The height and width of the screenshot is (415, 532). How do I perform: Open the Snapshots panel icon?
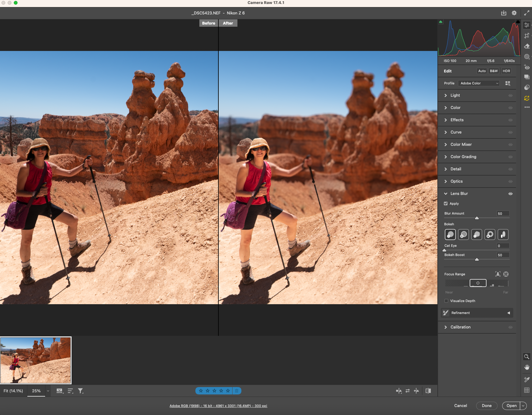[527, 77]
